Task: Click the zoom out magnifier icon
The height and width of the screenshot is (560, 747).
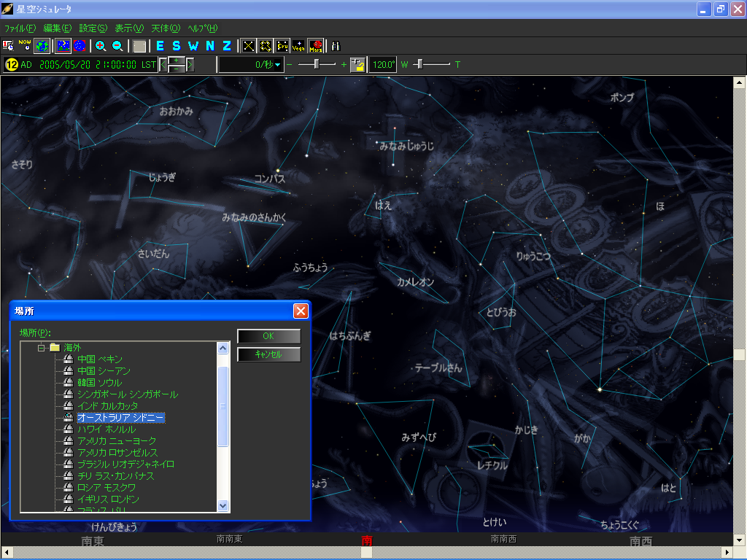Action: (x=117, y=46)
